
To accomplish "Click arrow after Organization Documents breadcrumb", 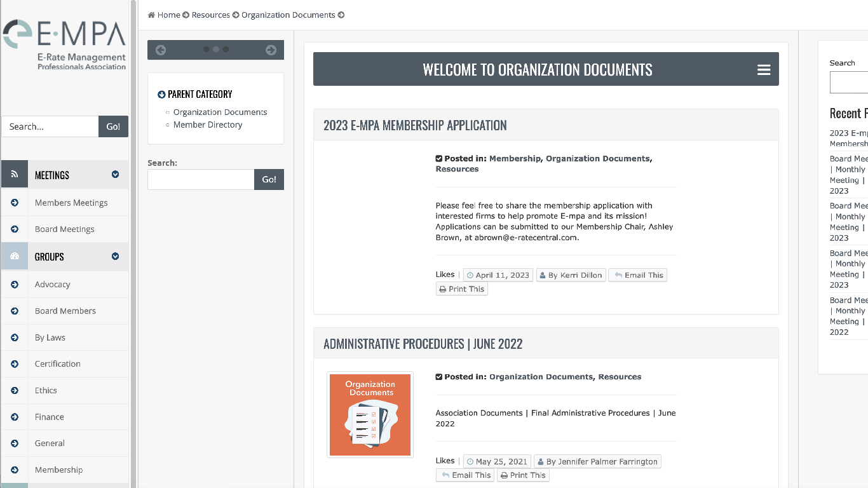I will pyautogui.click(x=341, y=15).
